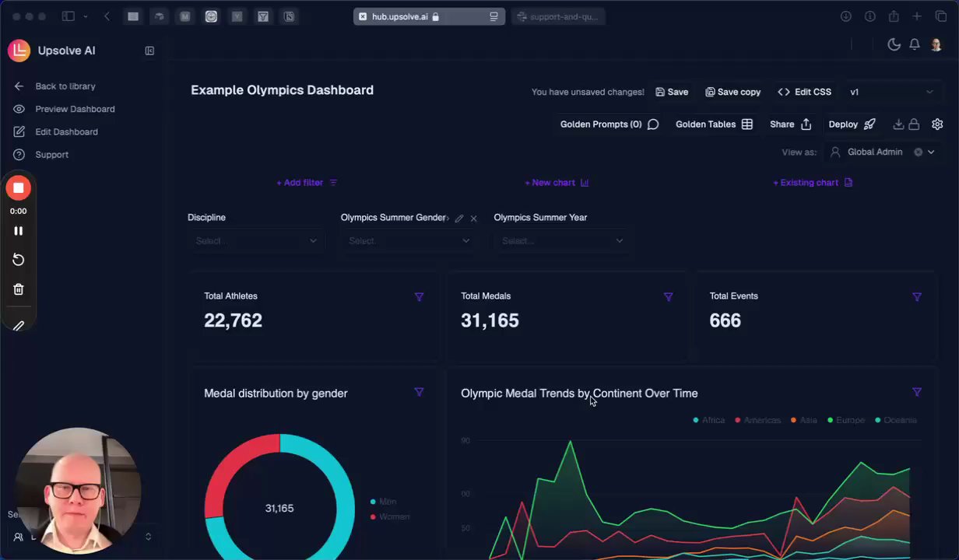959x560 pixels.
Task: Click filter icon on Total Athletes card
Action: (419, 296)
